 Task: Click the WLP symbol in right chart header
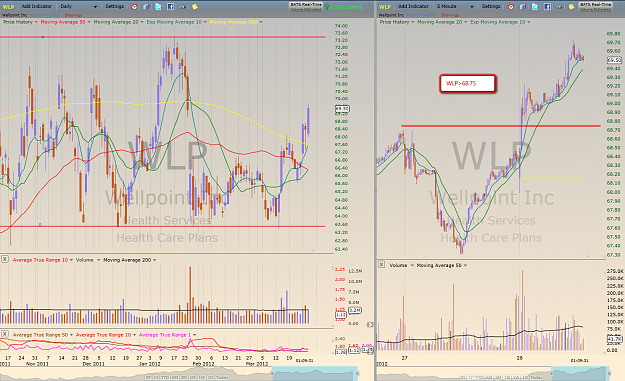385,7
